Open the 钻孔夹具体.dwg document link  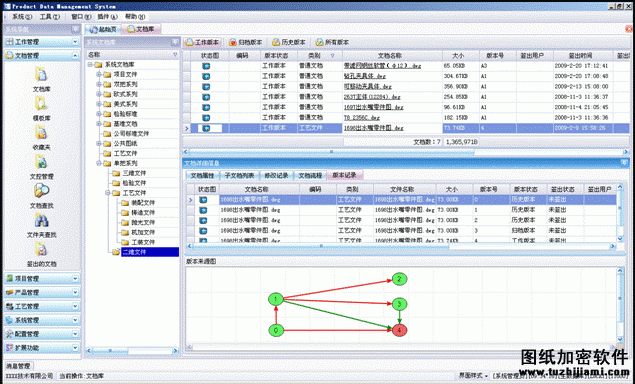[x=364, y=76]
